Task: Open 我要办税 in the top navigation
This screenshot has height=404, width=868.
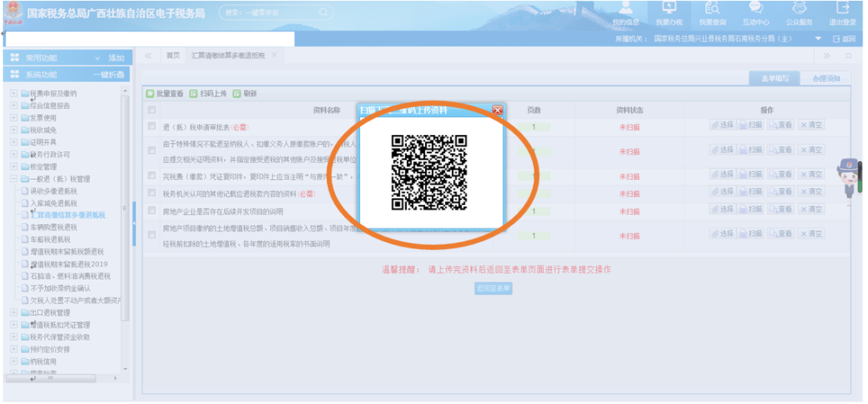Action: tap(669, 14)
